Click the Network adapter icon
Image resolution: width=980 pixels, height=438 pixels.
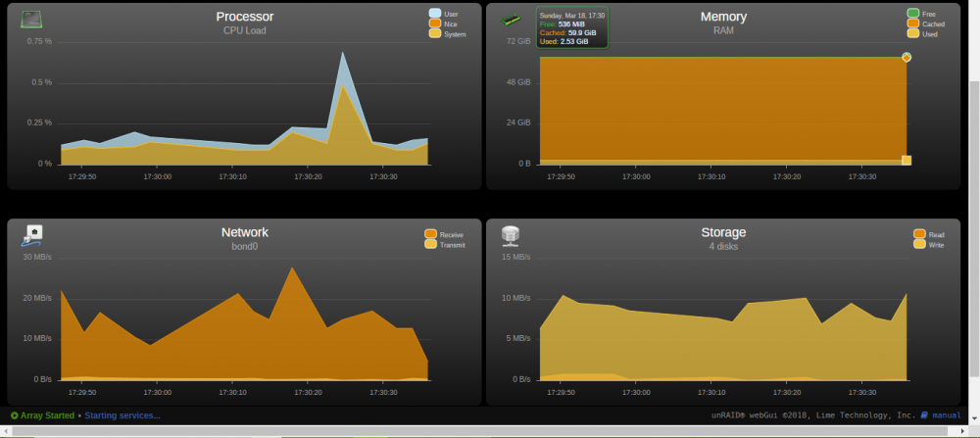tap(31, 235)
